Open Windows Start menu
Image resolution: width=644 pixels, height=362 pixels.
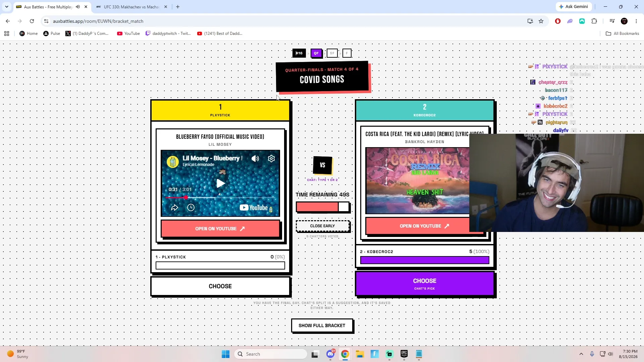click(x=226, y=354)
